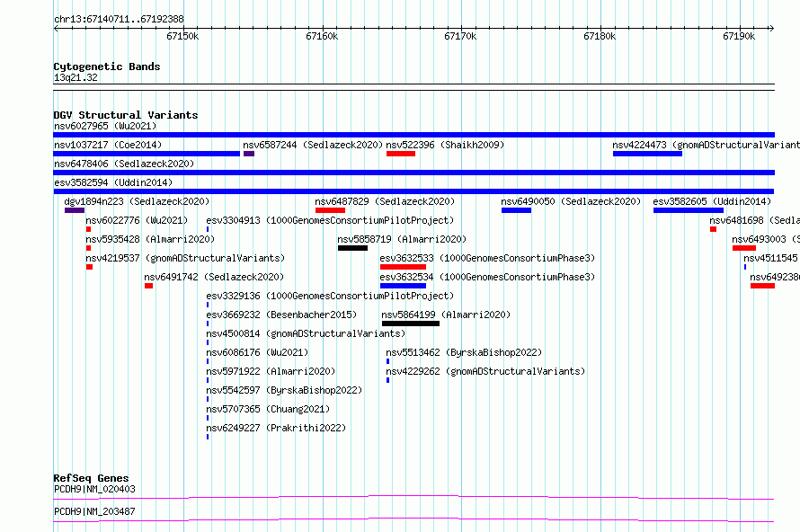Click the red esv3632533 Phase3 bar

(x=403, y=267)
